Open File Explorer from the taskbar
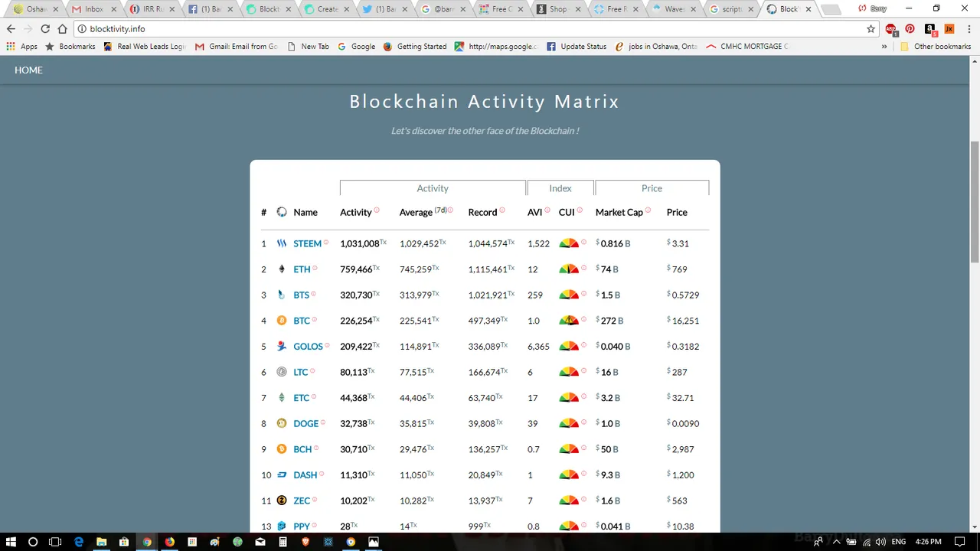The image size is (980, 551). click(x=101, y=542)
